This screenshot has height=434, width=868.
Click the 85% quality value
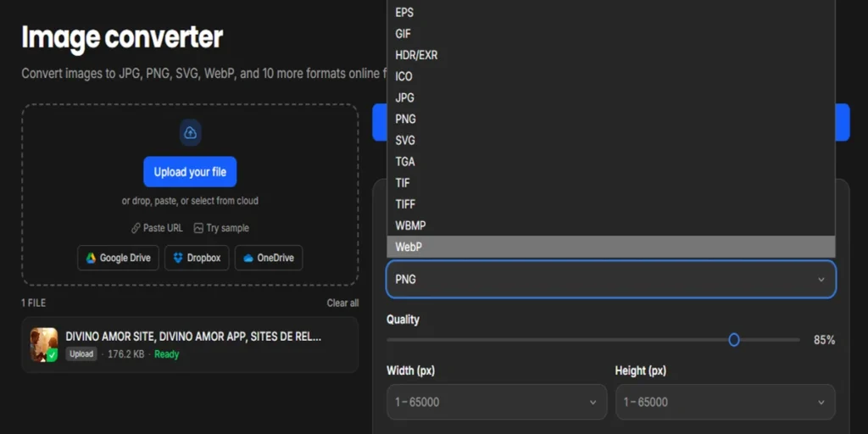coord(824,341)
